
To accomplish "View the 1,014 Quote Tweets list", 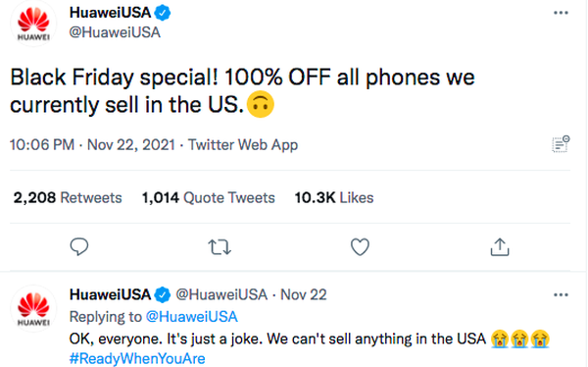I will (208, 197).
